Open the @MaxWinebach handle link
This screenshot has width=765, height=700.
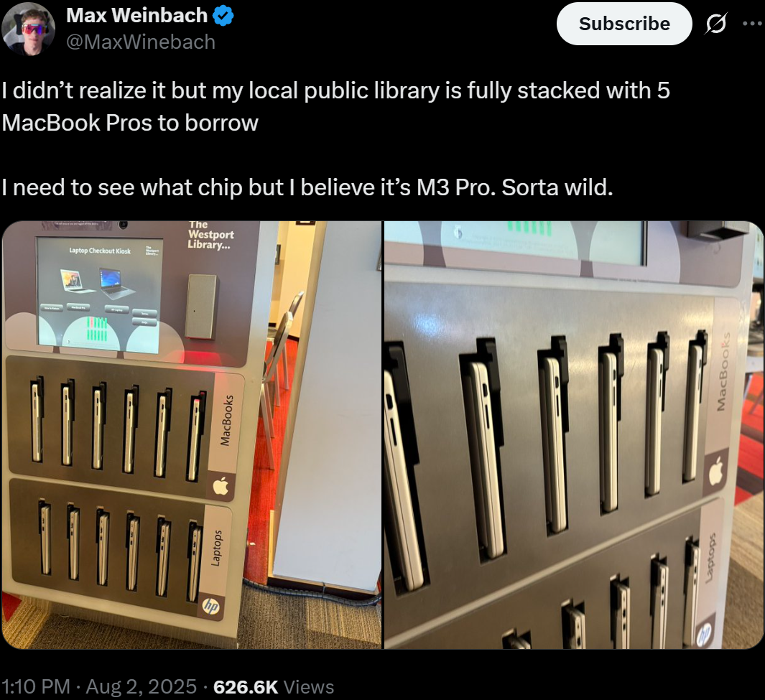[141, 42]
